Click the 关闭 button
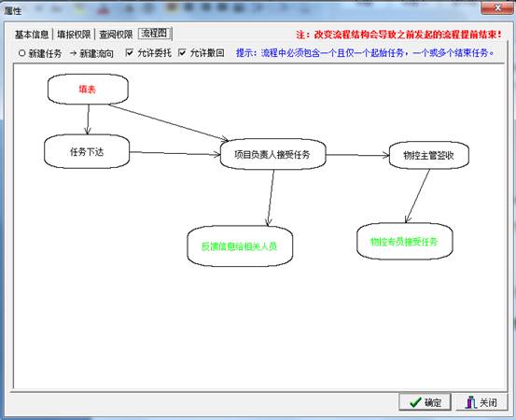The width and height of the screenshot is (516, 420). click(481, 402)
